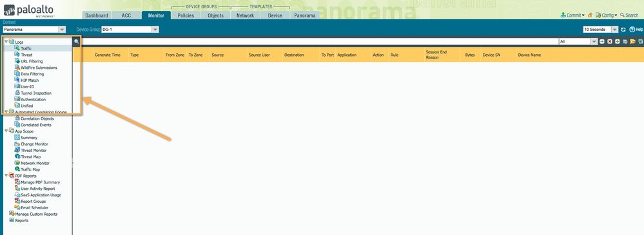
Task: Add a log filter (green plus icon)
Action: [618, 42]
